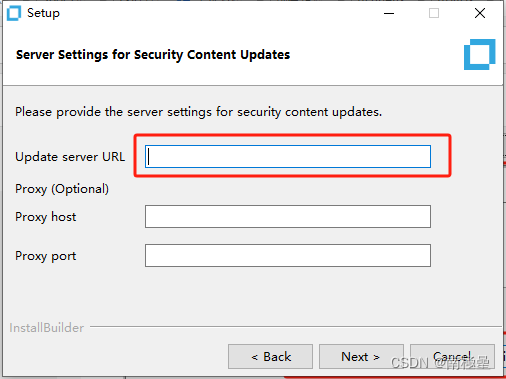Go to the previous step with Back
This screenshot has width=506, height=379.
(270, 357)
